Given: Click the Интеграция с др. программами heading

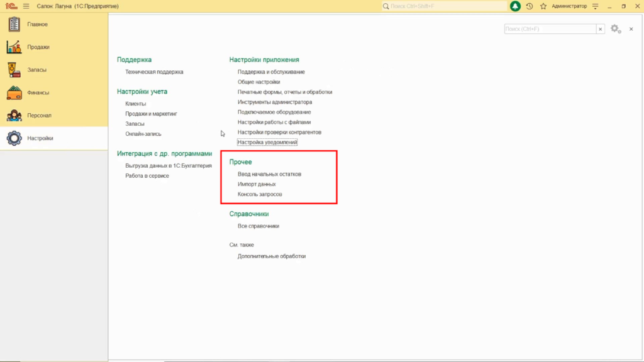Looking at the screenshot, I should point(164,153).
